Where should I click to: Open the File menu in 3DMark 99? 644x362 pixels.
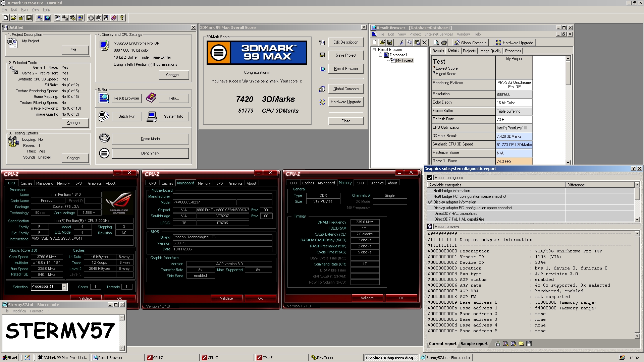pyautogui.click(x=4, y=9)
